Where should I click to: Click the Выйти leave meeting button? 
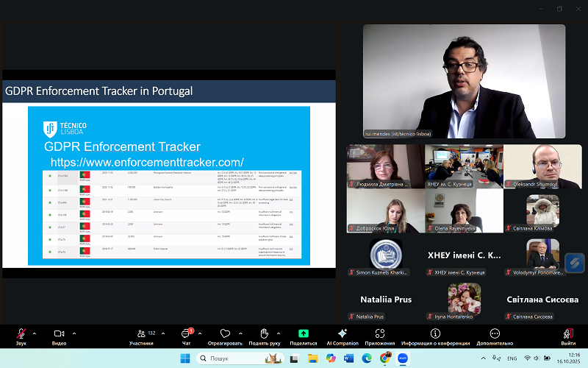pos(568,335)
